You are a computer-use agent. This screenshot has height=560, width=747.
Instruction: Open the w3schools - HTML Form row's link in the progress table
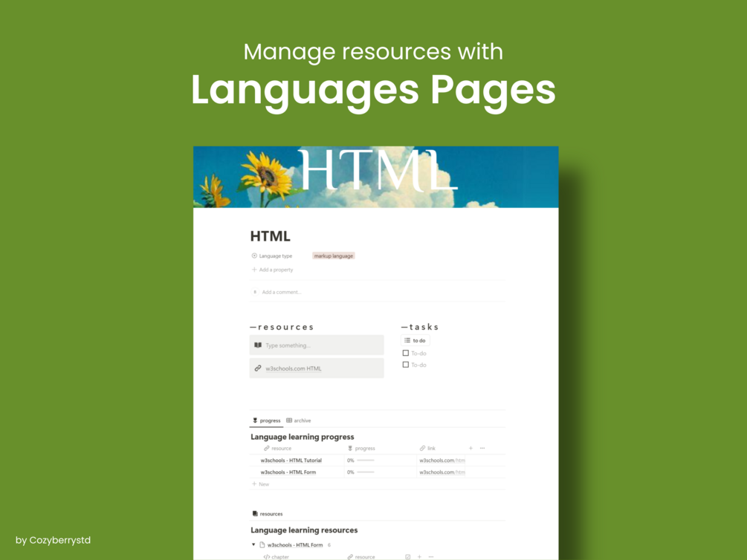click(x=442, y=472)
